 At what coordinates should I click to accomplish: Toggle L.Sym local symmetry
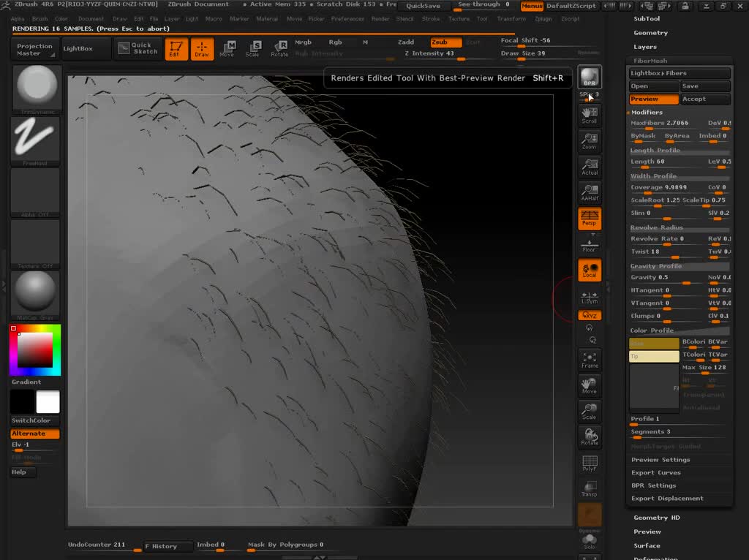coord(590,298)
